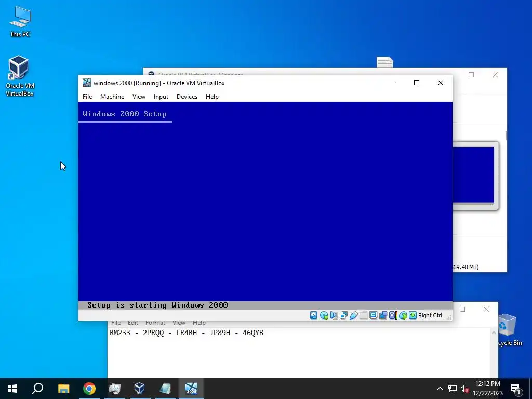
Task: Click the Setup is starting Windows 2000 status line
Action: [157, 305]
